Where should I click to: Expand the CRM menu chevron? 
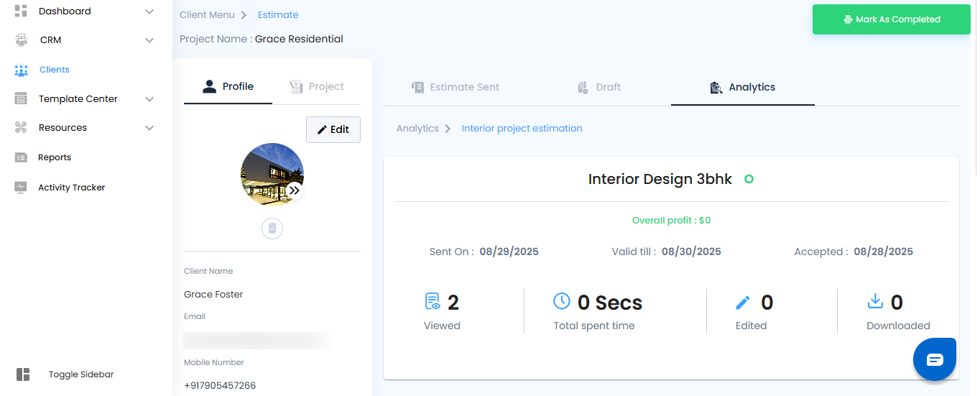149,40
